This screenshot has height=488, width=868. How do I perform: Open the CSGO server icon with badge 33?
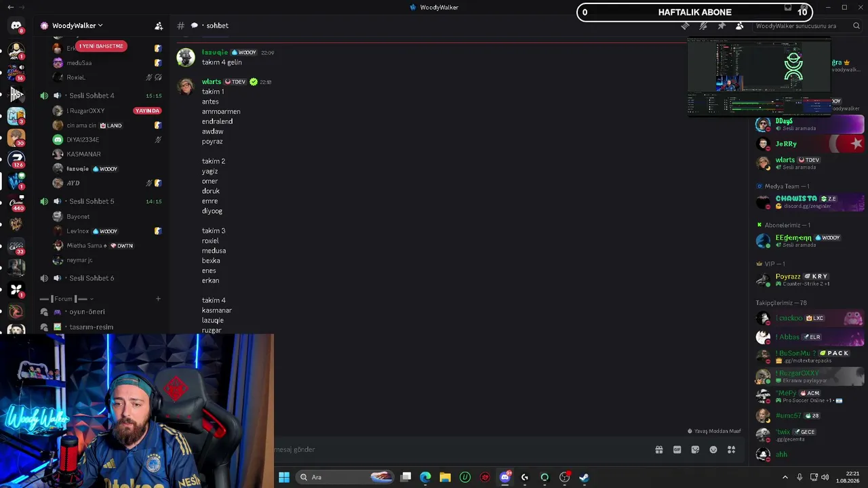pos(16,246)
